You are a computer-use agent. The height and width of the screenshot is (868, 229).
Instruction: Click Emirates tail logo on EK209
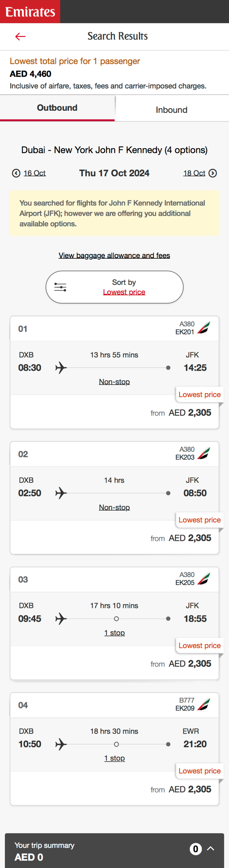(x=204, y=704)
